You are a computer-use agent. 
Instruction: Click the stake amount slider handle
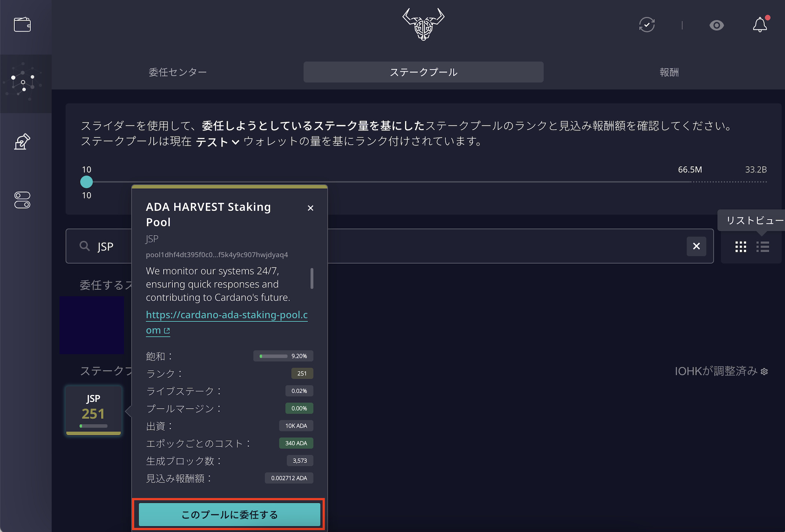click(86, 182)
